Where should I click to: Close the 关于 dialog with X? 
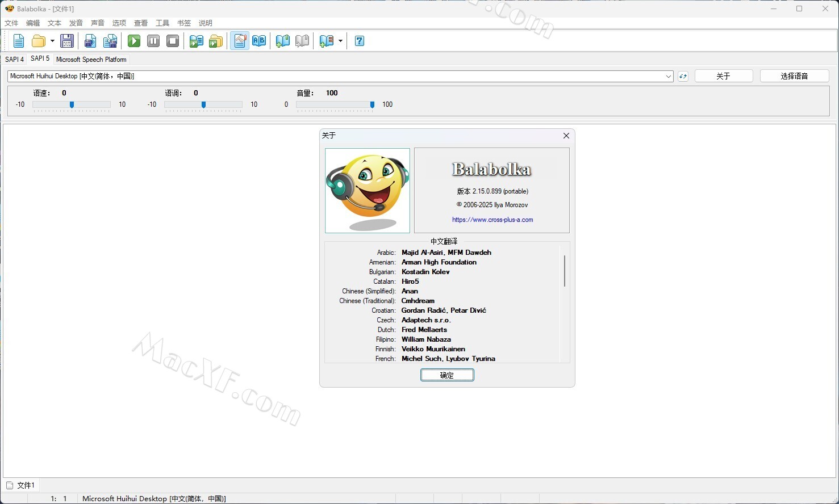click(x=566, y=136)
